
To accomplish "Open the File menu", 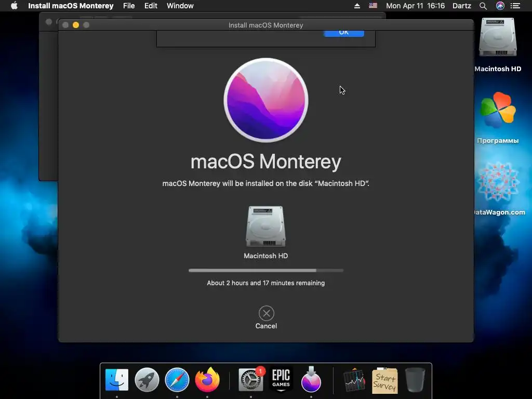I will point(129,6).
